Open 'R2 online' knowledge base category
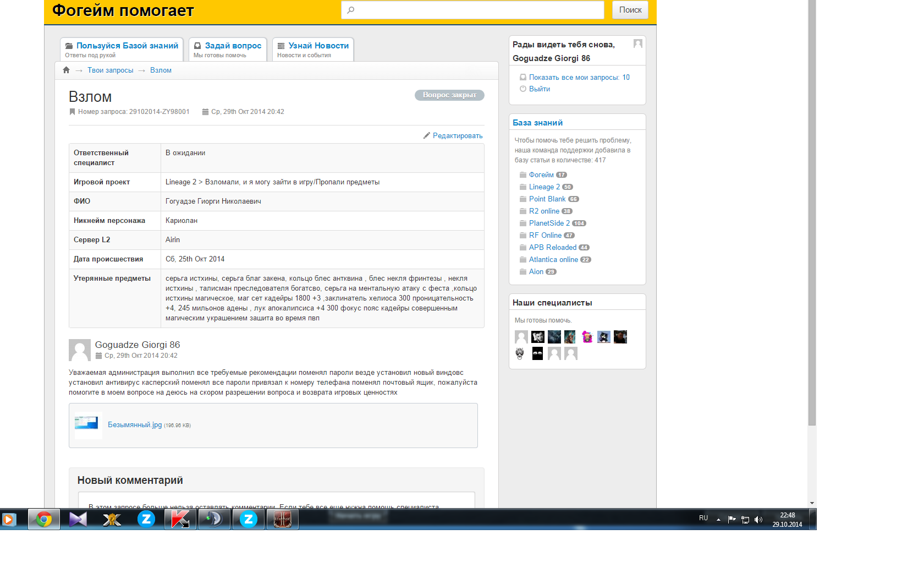The image size is (924, 578). [x=544, y=211]
